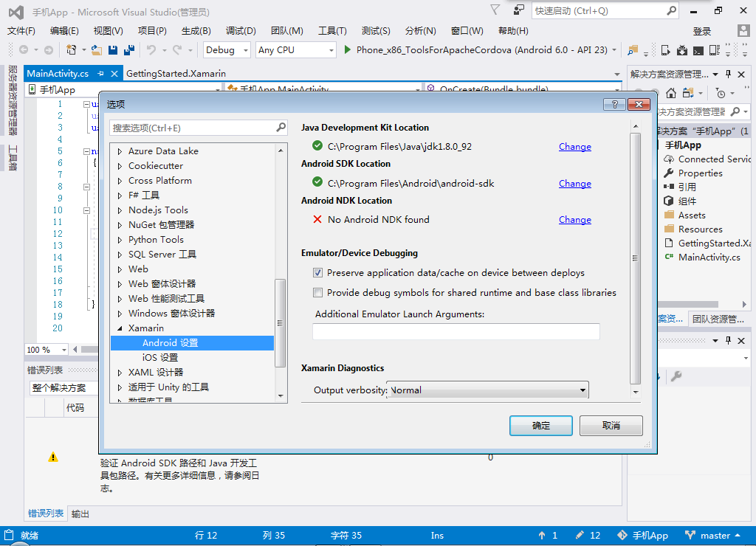This screenshot has height=546, width=756.
Task: Click Change link for Java Development Kit
Action: pyautogui.click(x=574, y=147)
